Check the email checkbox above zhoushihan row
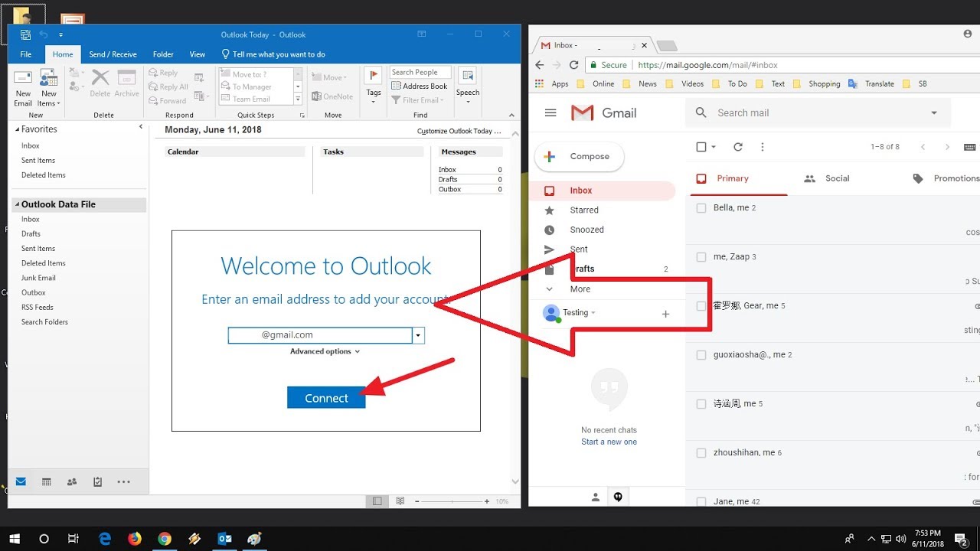 701,404
